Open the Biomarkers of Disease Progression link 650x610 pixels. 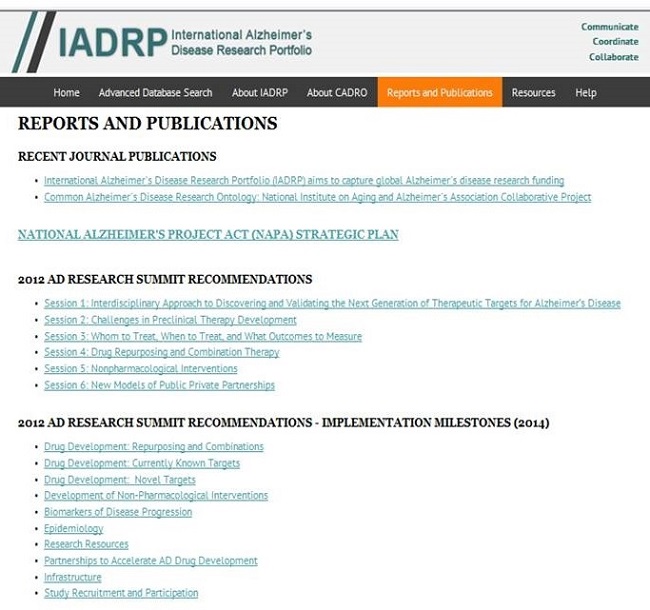coord(118,512)
